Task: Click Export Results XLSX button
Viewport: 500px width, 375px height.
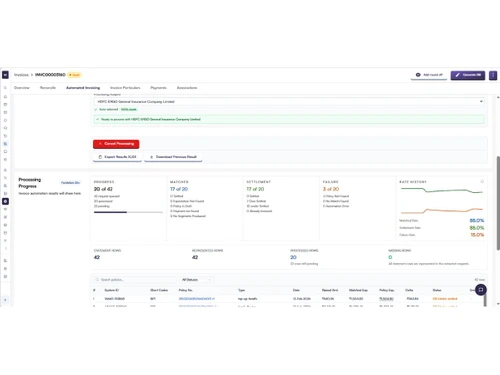Action: tap(117, 157)
